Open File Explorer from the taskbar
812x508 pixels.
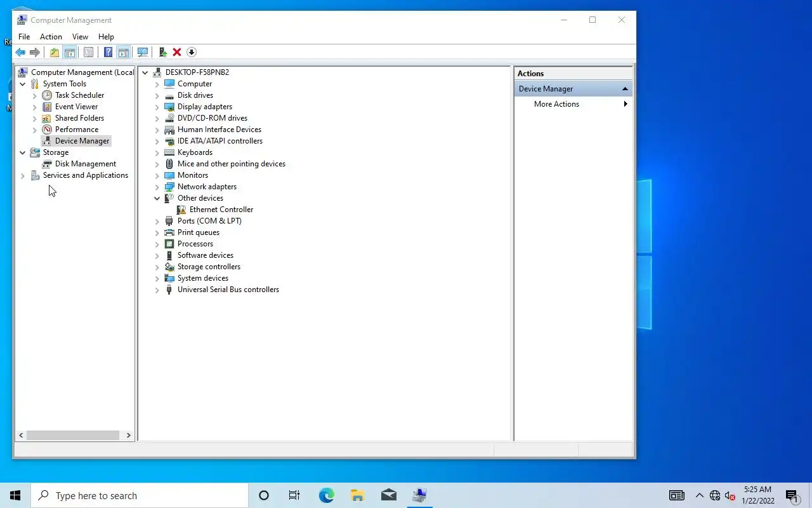(x=357, y=495)
